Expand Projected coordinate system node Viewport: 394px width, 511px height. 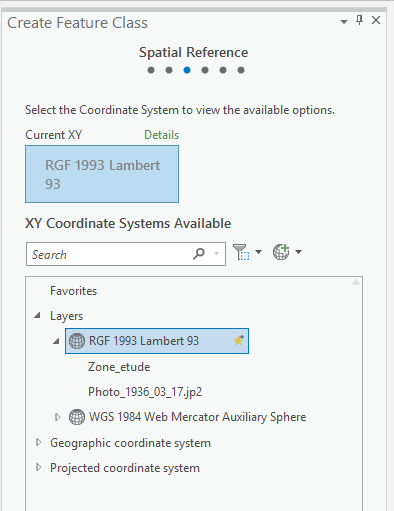click(38, 467)
